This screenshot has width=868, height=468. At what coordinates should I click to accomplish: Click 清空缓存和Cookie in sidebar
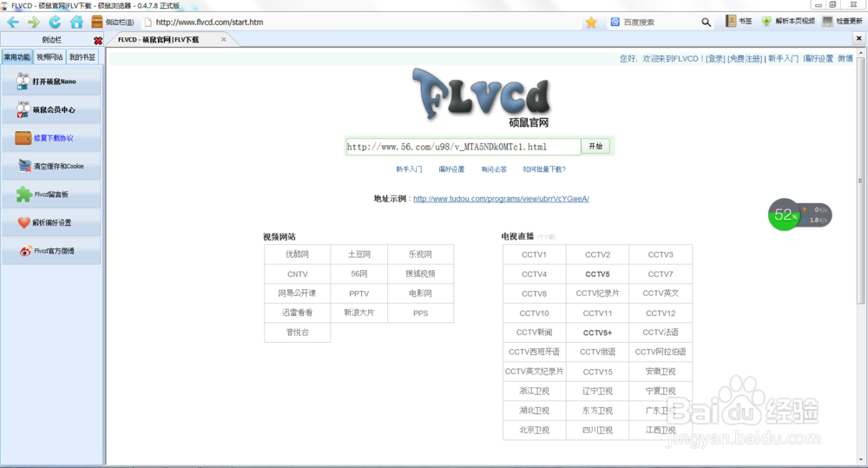point(51,166)
